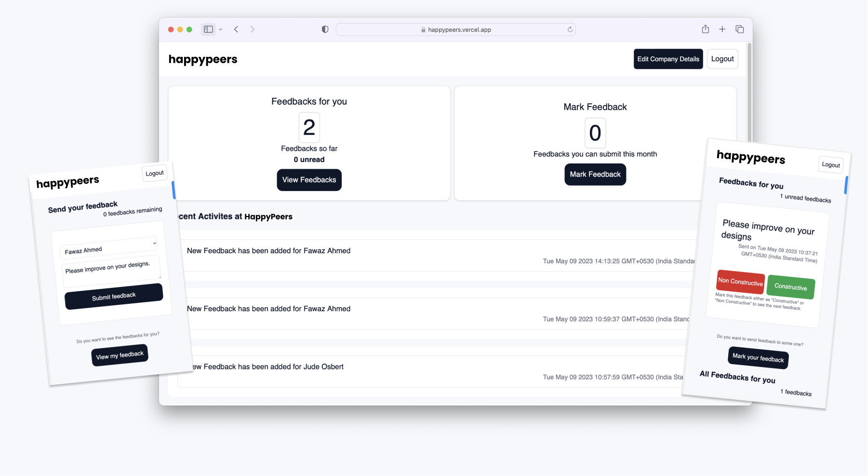Submit feedback in the left card
Image resolution: width=868 pixels, height=476 pixels.
click(114, 297)
